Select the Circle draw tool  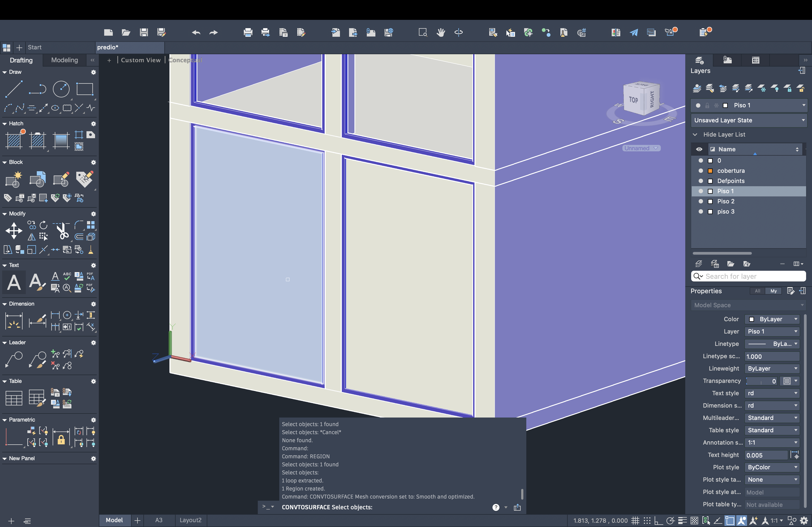61,89
